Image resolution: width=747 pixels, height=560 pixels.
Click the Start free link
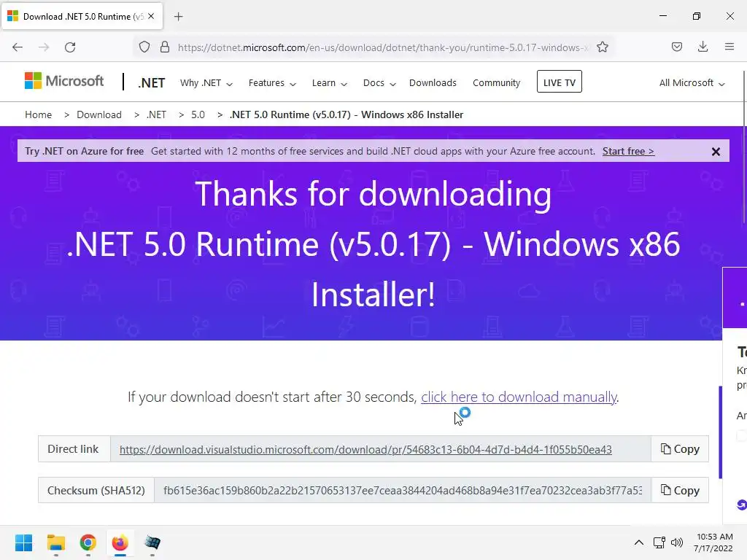(628, 152)
